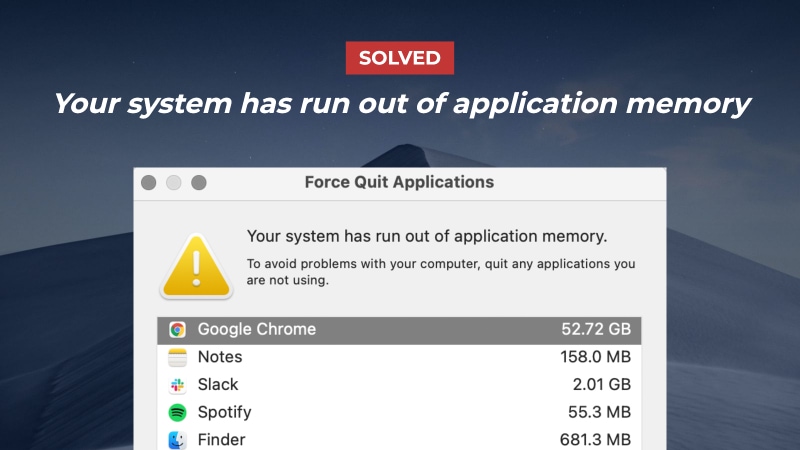Click the red SOLVED badge
The height and width of the screenshot is (450, 800).
[x=400, y=58]
